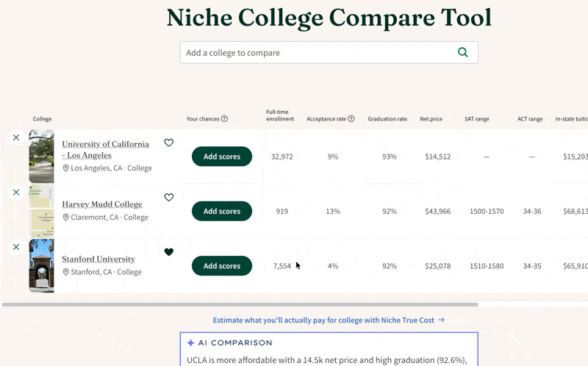
Task: Select SAT range 1510-1580
Action: 487,266
